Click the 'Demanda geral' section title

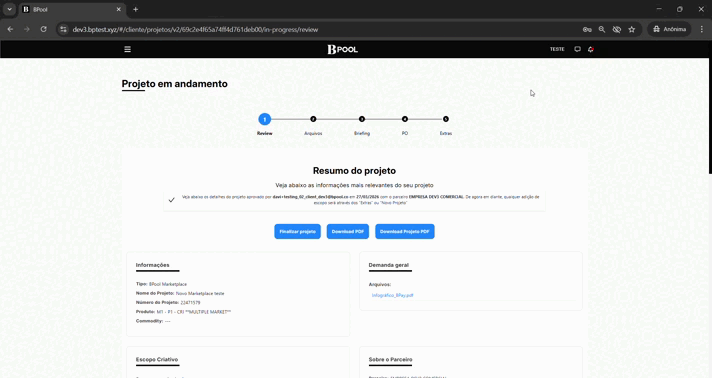[389, 265]
